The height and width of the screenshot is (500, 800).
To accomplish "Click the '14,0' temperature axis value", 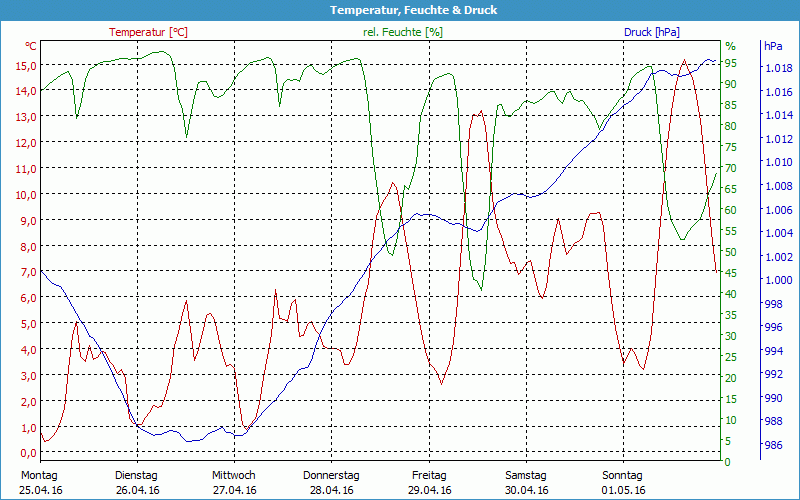I will (26, 91).
